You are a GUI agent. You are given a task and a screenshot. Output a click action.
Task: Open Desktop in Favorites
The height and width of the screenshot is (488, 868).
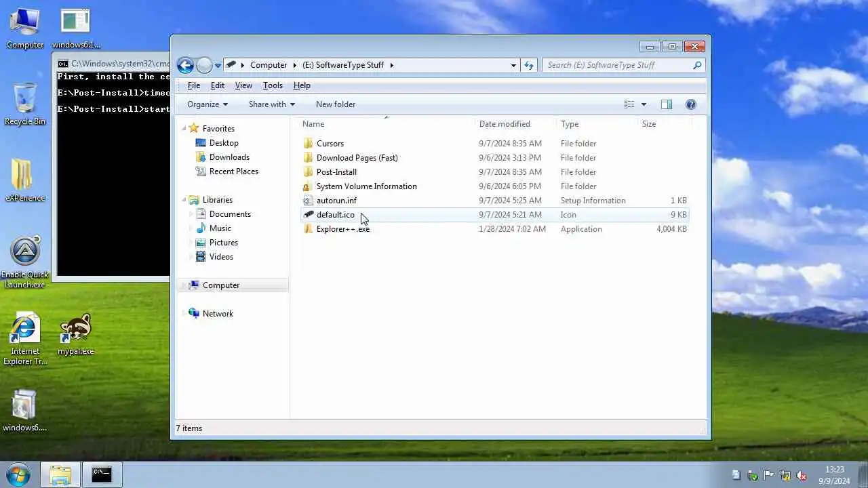(224, 143)
